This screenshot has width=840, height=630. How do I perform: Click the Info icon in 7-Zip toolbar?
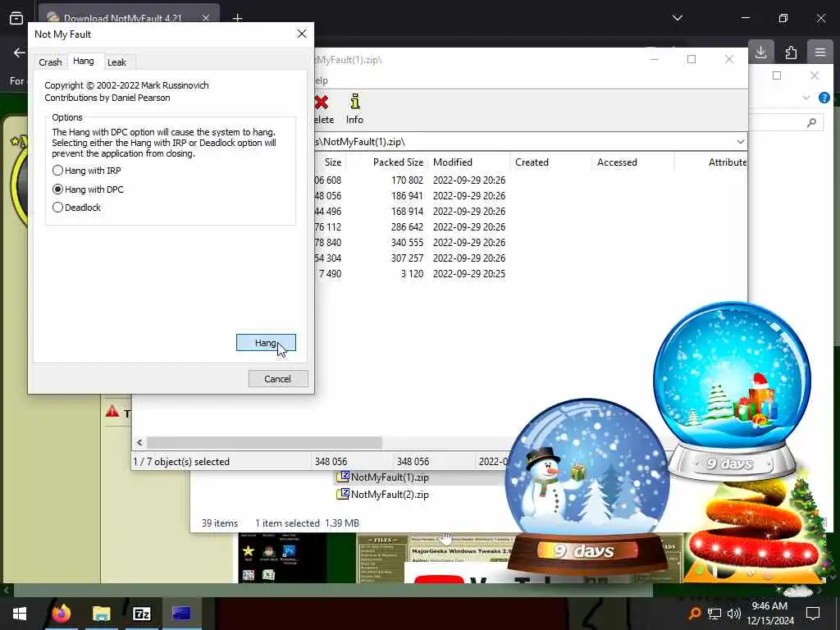(x=354, y=109)
